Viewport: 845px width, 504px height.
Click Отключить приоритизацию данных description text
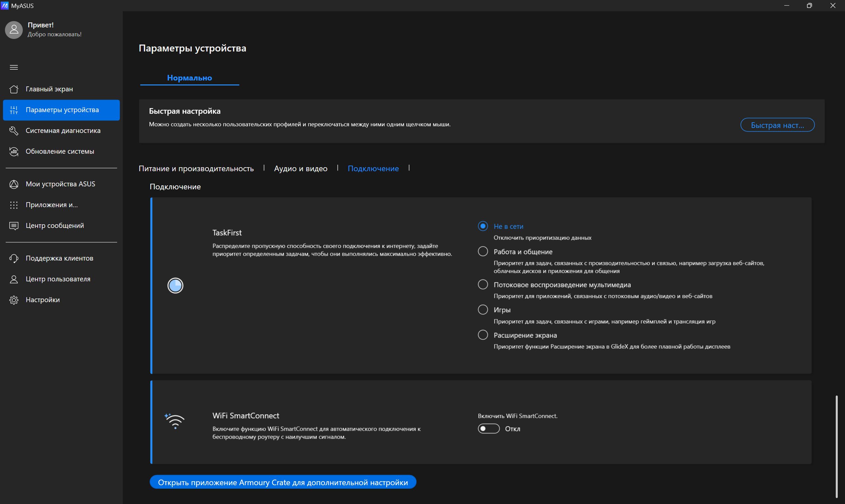[542, 238]
